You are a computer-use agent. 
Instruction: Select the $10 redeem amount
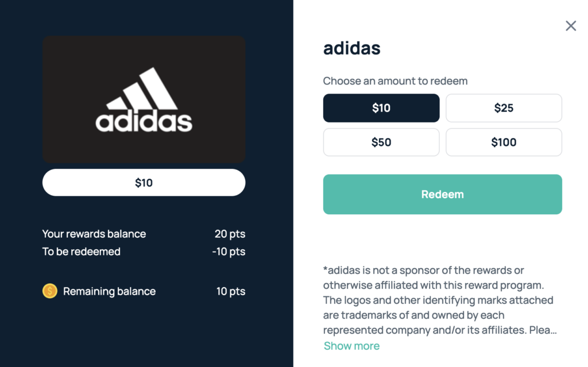point(381,108)
